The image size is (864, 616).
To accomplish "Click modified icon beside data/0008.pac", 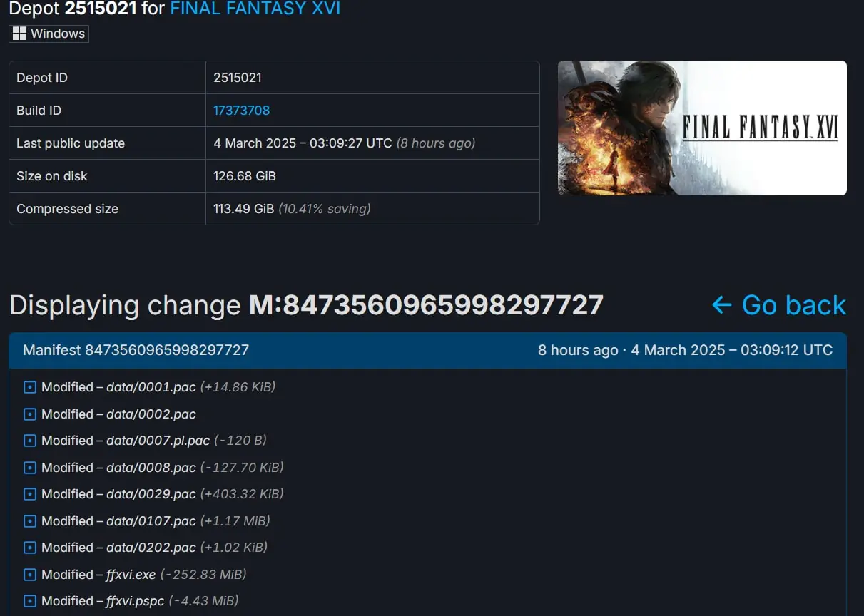I will (x=29, y=468).
